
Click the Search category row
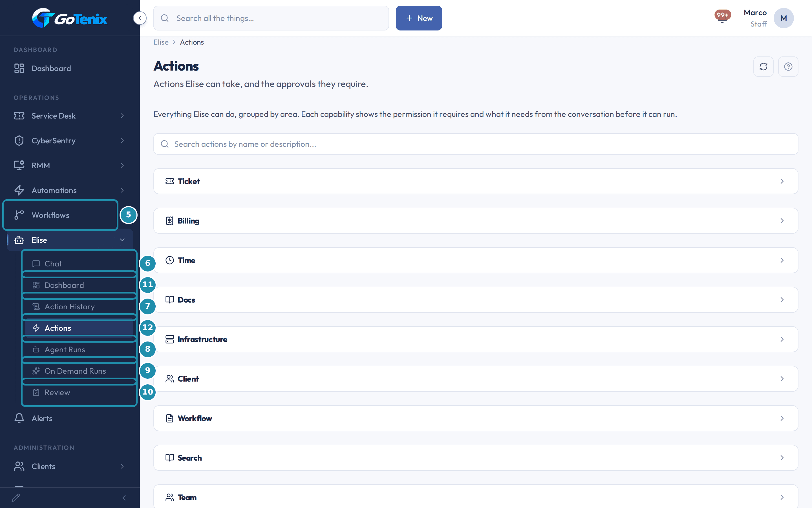pos(476,457)
